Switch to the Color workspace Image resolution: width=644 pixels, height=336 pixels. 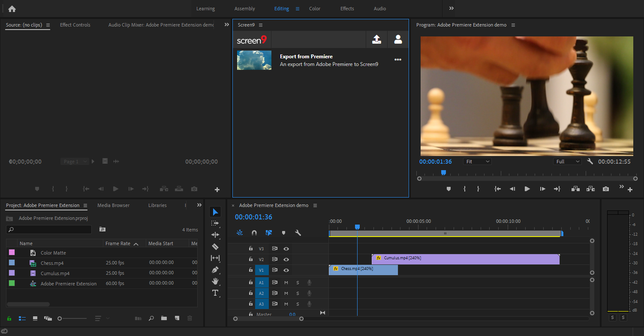click(x=315, y=9)
